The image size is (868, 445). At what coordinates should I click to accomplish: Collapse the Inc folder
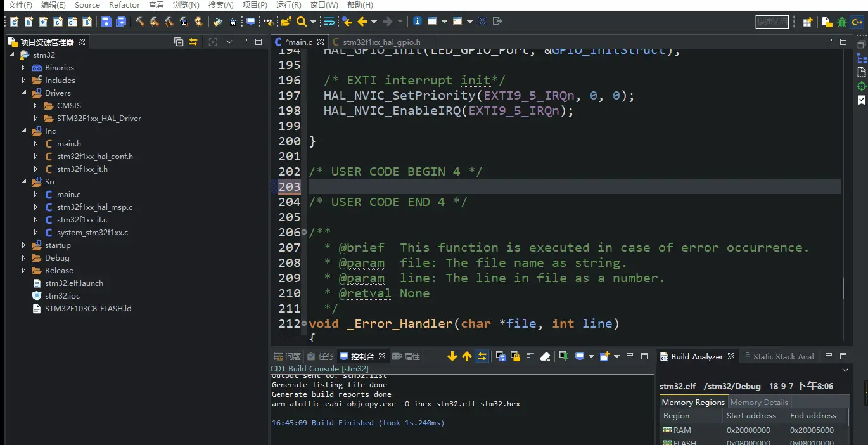[x=24, y=131]
